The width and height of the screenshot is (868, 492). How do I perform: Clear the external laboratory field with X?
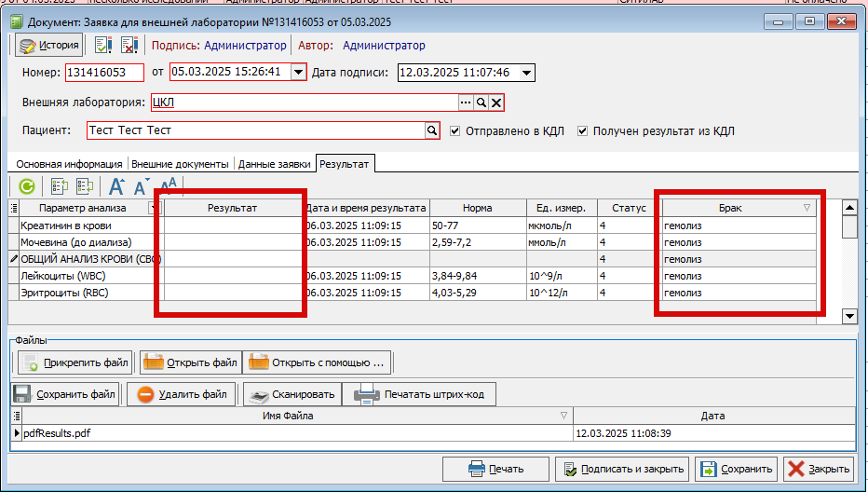497,103
